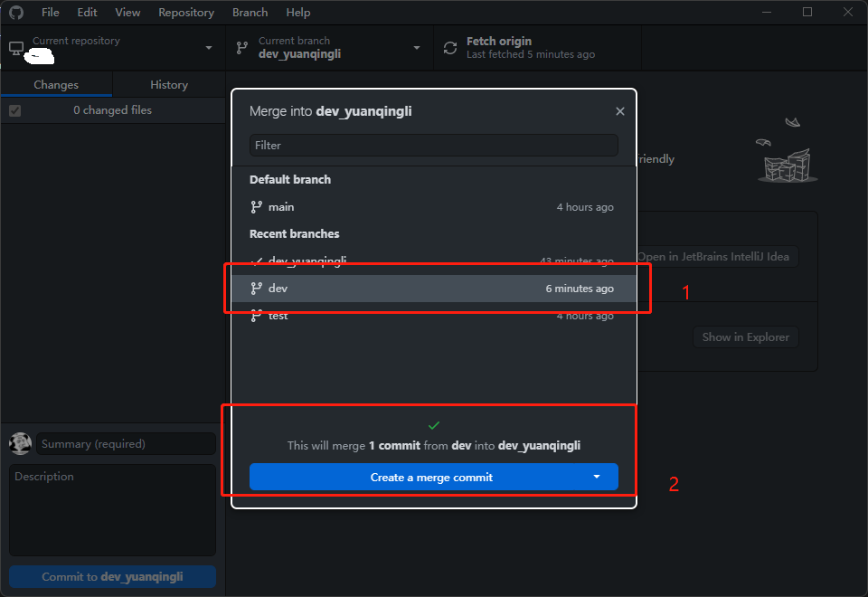Viewport: 868px width, 597px height.
Task: Focus the Description text area
Action: pos(112,510)
